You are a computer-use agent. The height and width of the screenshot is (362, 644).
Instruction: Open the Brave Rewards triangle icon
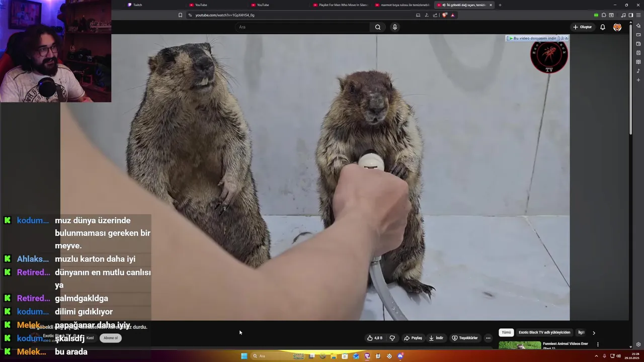click(x=452, y=15)
